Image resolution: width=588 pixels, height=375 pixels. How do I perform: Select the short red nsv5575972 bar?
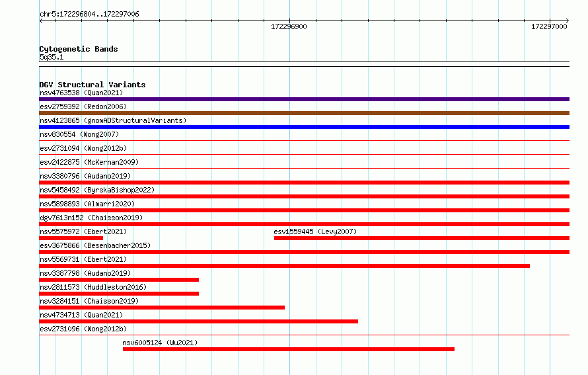pyautogui.click(x=71, y=238)
